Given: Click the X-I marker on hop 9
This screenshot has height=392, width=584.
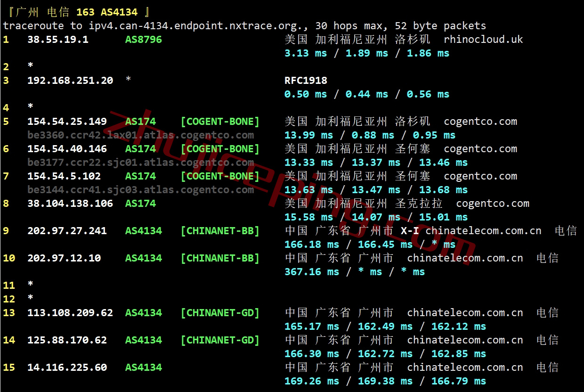Looking at the screenshot, I should tap(410, 231).
